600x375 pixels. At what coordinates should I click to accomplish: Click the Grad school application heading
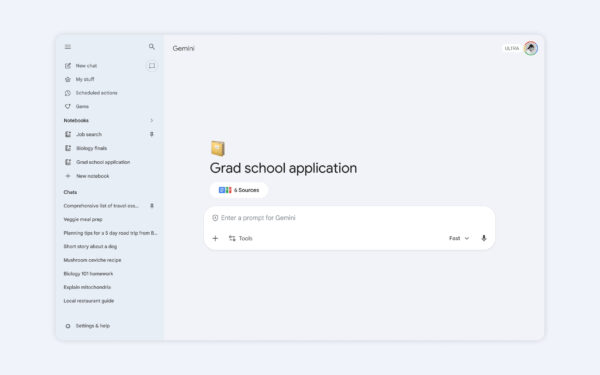click(x=283, y=168)
